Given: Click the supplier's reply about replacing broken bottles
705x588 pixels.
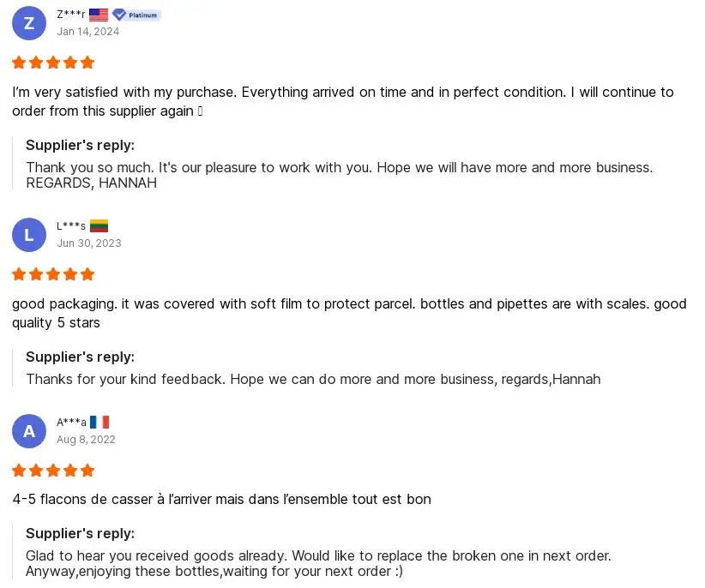Looking at the screenshot, I should point(318,563).
